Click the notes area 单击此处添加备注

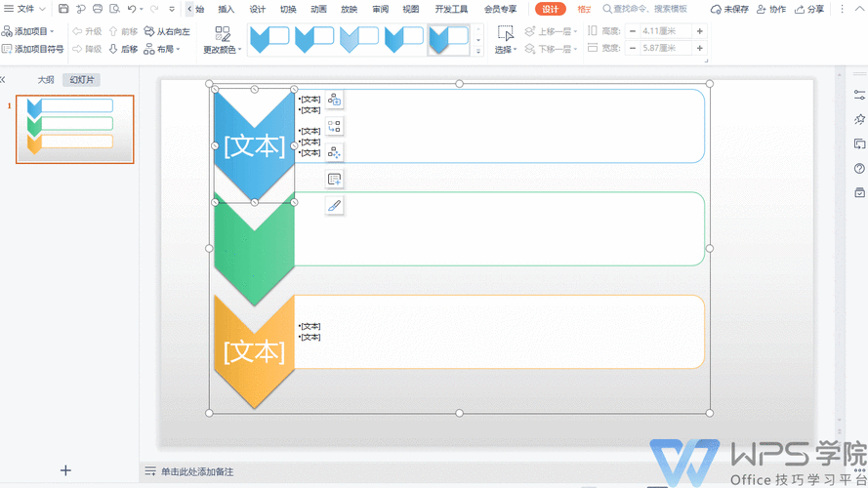click(x=197, y=472)
